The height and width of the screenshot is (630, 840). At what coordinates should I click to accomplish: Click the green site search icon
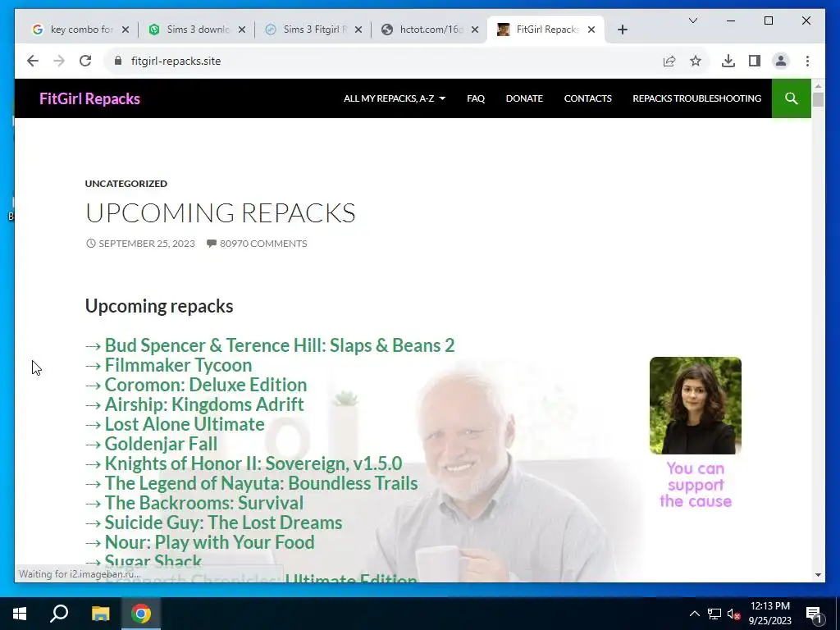(792, 98)
